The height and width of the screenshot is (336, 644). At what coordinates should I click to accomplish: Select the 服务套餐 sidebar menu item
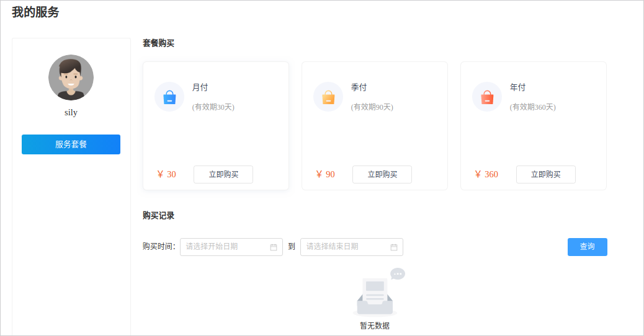pyautogui.click(x=71, y=144)
